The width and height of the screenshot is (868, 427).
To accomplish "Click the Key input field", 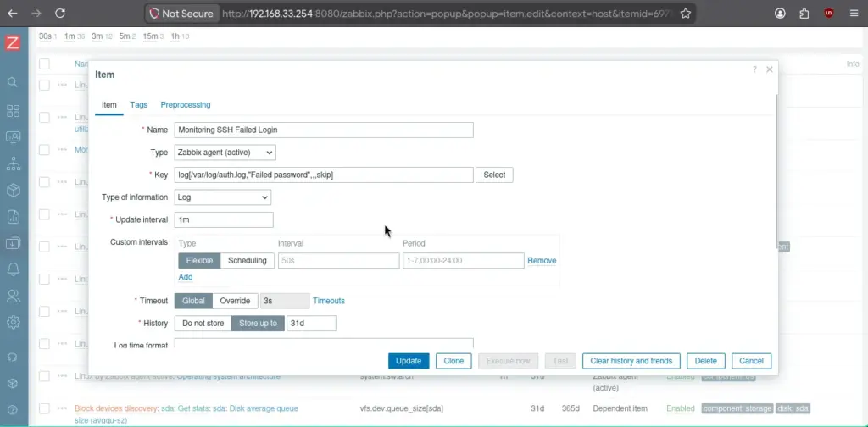I will tap(324, 175).
